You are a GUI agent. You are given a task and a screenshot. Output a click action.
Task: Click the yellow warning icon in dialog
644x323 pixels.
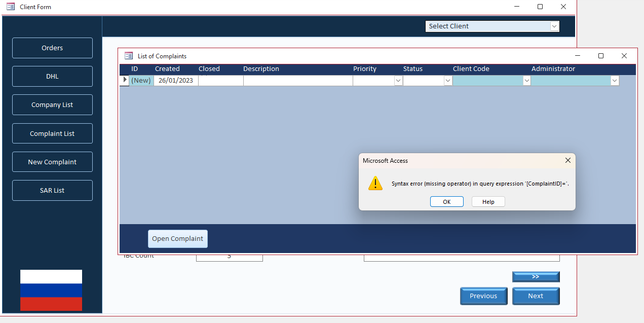tap(375, 184)
